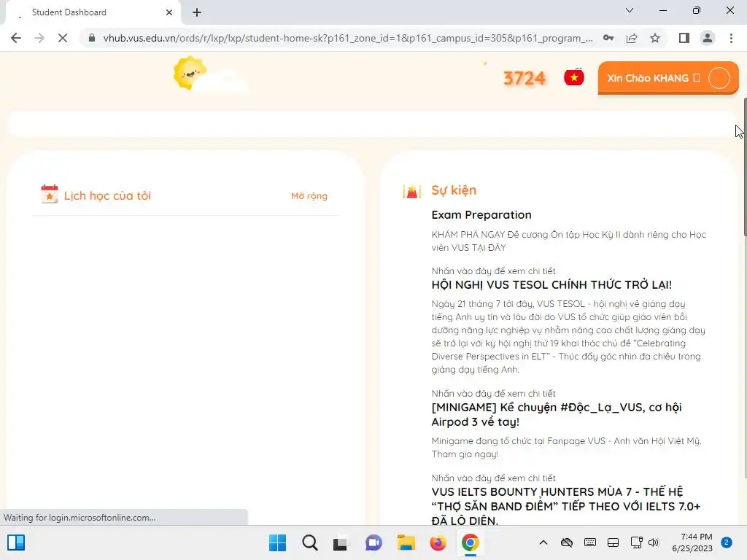Open the browser side panel
This screenshot has width=747, height=560.
coord(684,38)
